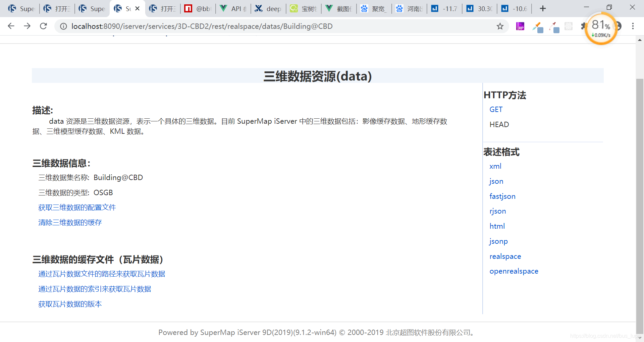Screen dimensions: 644x342
Task: Click the 'Powered by SuperMap iServer' footer text
Action: 316,333
